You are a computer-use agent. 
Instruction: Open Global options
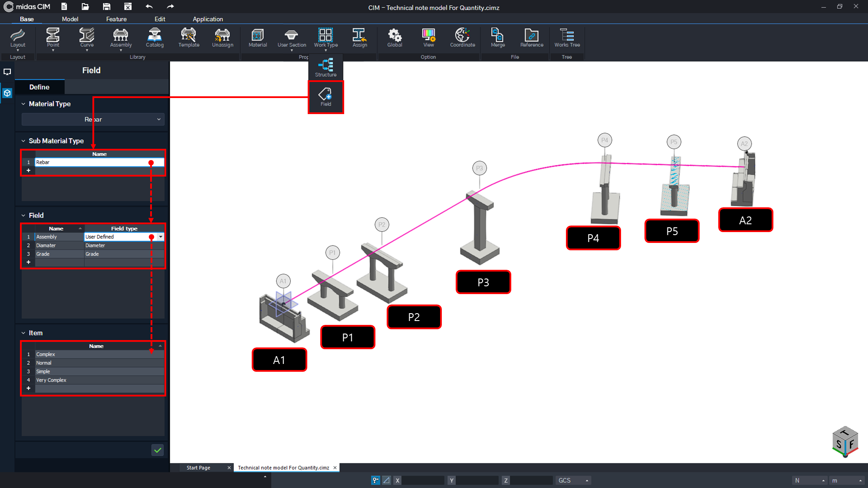point(395,38)
